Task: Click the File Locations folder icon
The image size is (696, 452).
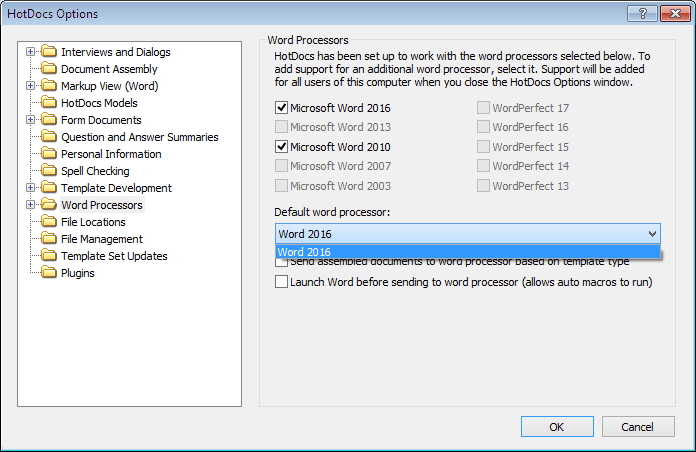Action: pos(48,222)
